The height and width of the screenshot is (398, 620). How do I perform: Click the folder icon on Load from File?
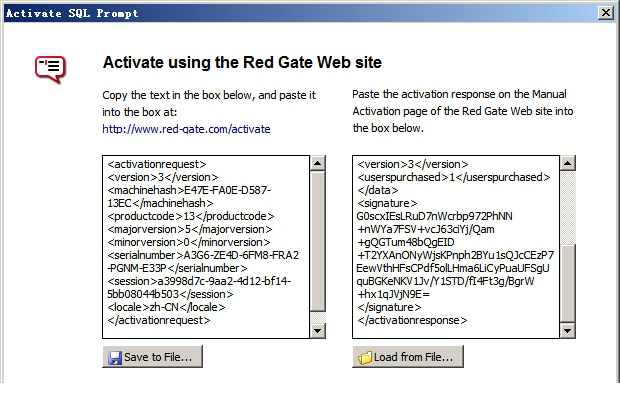click(x=365, y=358)
